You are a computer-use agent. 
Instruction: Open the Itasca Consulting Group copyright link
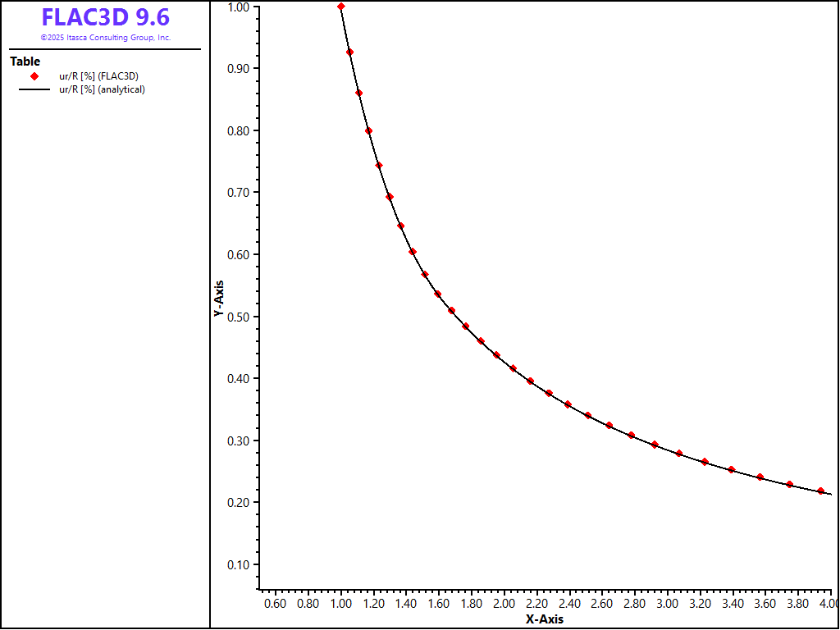tap(106, 38)
